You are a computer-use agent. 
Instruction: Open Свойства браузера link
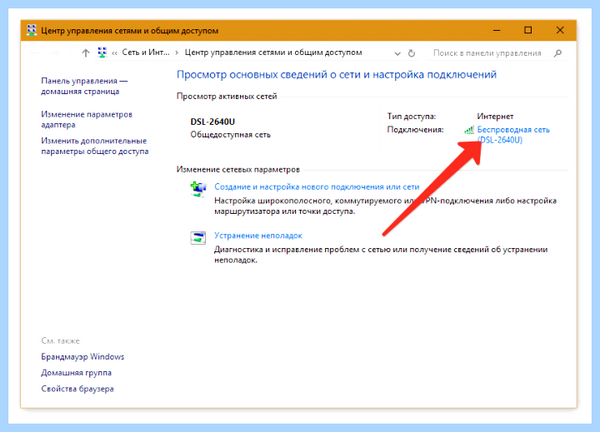pyautogui.click(x=77, y=389)
